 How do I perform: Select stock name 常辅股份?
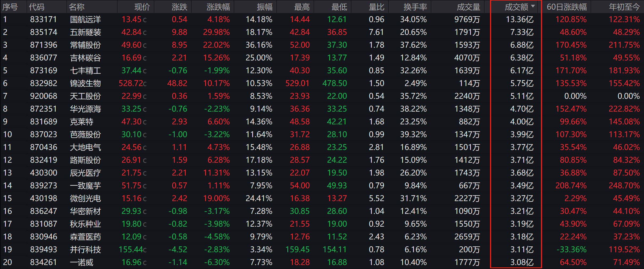[85, 45]
